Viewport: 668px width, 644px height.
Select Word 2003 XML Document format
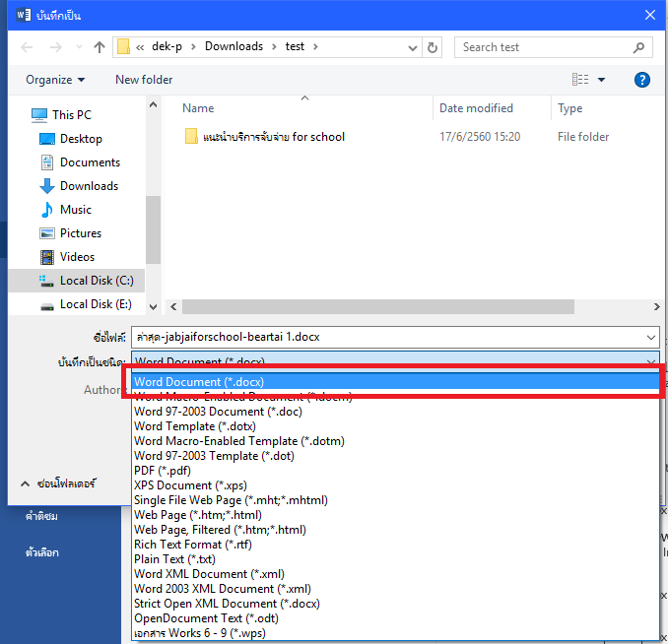396,589
